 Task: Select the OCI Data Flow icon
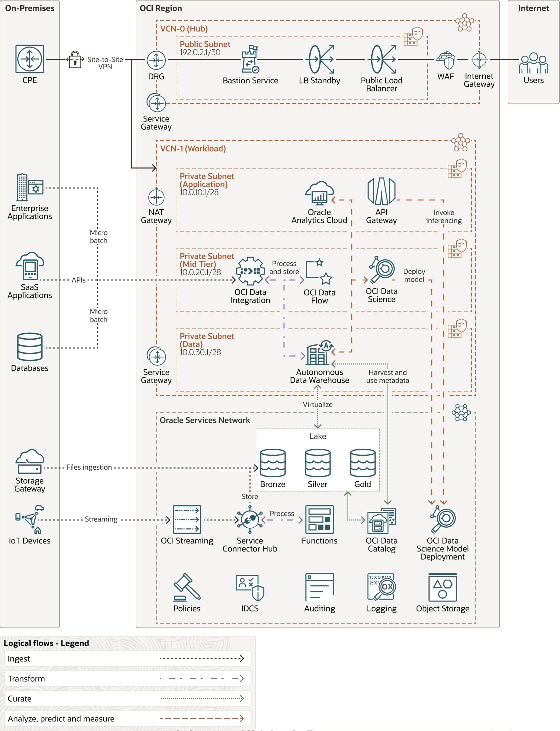[319, 272]
